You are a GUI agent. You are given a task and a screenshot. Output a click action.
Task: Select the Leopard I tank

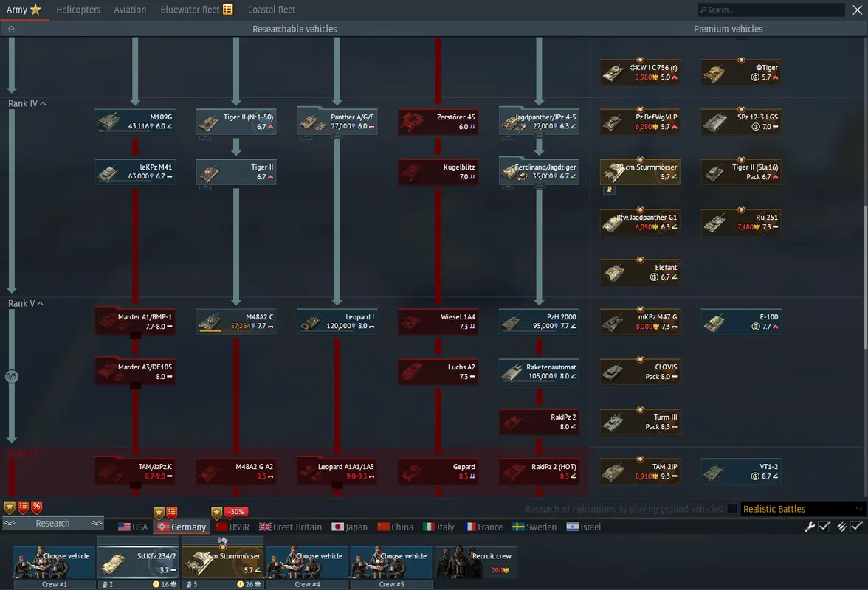click(337, 322)
